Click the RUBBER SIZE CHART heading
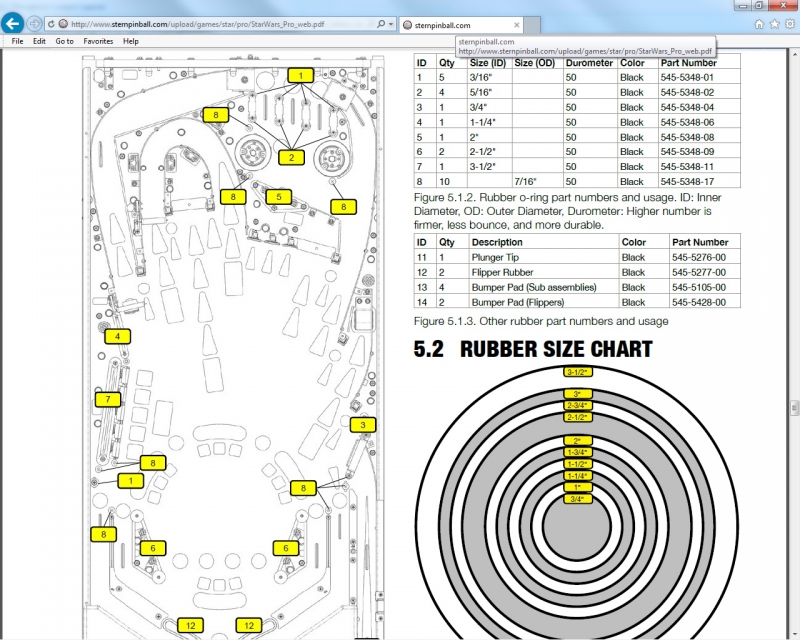 pyautogui.click(x=556, y=349)
